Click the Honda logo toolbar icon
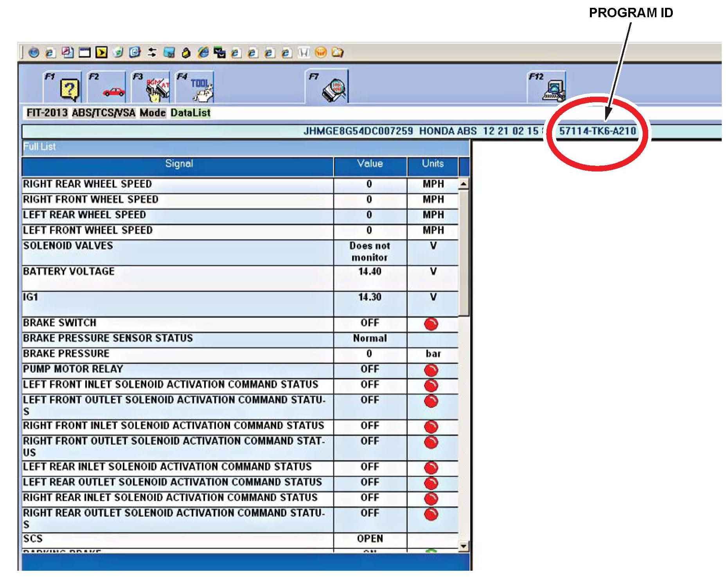The width and height of the screenshot is (728, 577). click(x=304, y=52)
